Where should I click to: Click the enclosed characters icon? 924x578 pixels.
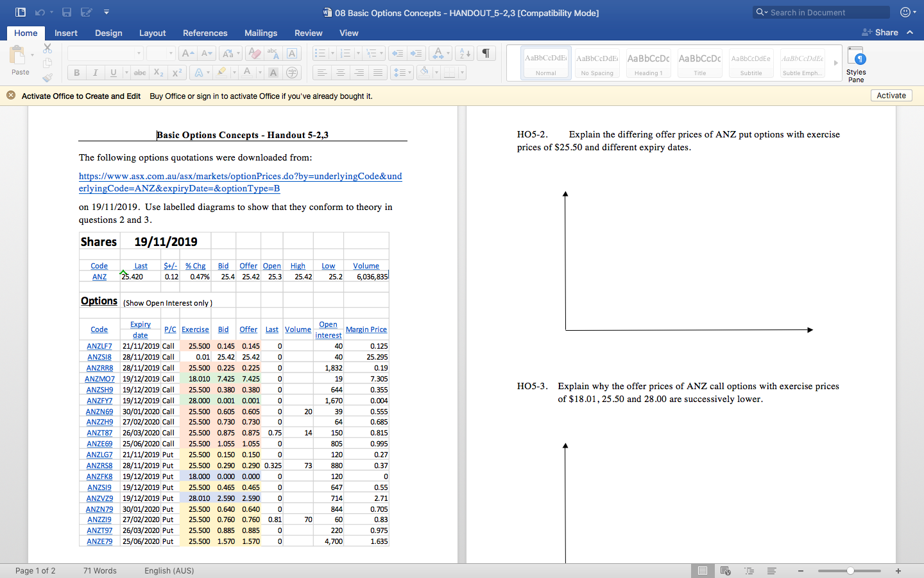pyautogui.click(x=292, y=73)
